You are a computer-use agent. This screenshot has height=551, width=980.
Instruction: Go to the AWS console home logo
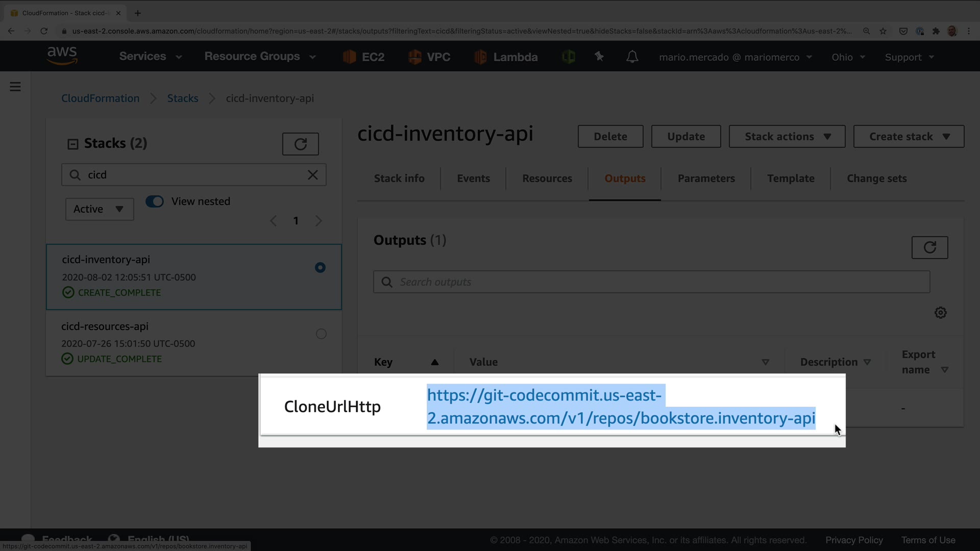[x=62, y=56]
